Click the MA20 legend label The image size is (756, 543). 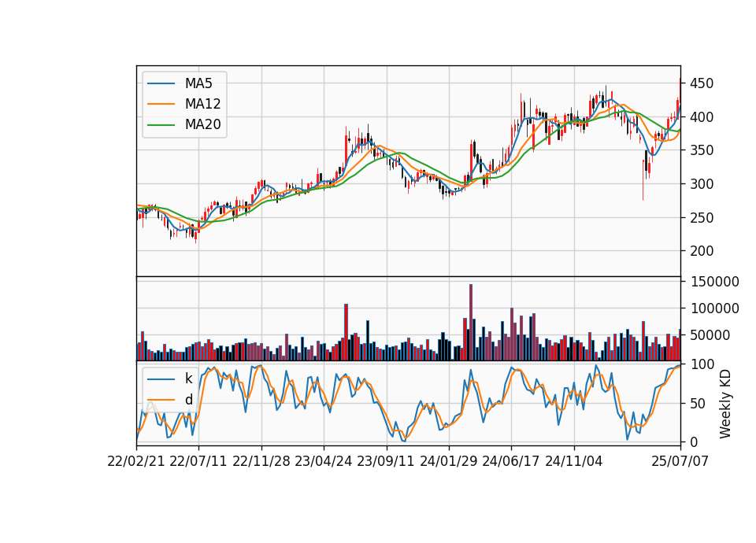(x=202, y=125)
